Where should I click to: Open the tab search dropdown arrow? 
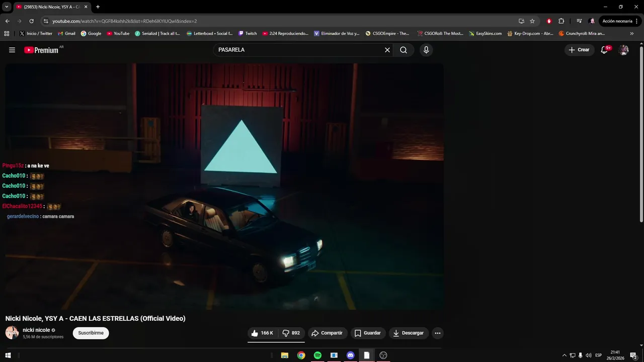coord(7,7)
